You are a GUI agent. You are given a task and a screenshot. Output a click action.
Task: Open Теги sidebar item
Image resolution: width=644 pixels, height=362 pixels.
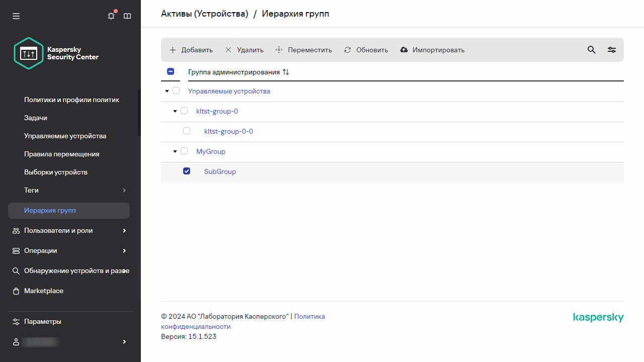click(31, 190)
